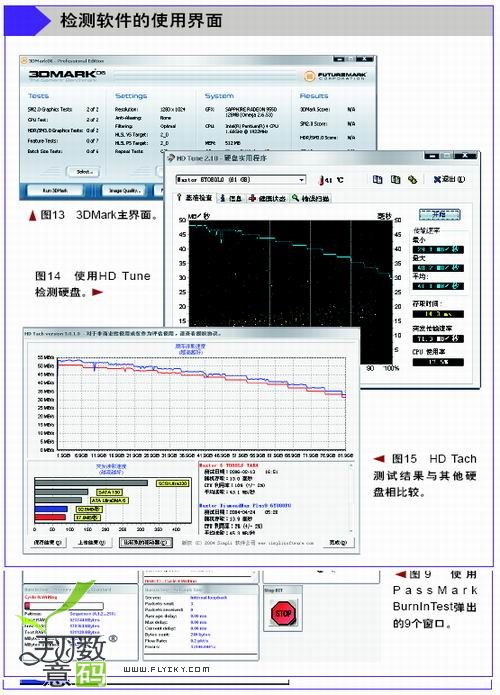Click the thermometer temperature icon in HD Tune

pos(321,180)
